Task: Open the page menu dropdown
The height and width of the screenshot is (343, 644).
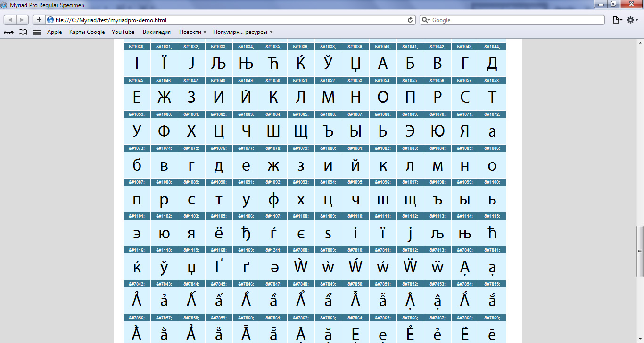Action: pyautogui.click(x=617, y=20)
